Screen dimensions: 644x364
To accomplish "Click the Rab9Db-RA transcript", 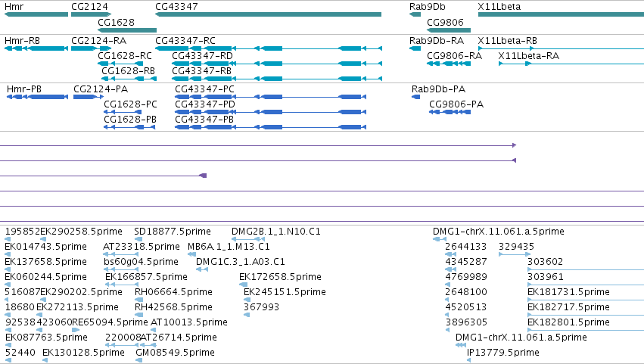I will pos(415,48).
